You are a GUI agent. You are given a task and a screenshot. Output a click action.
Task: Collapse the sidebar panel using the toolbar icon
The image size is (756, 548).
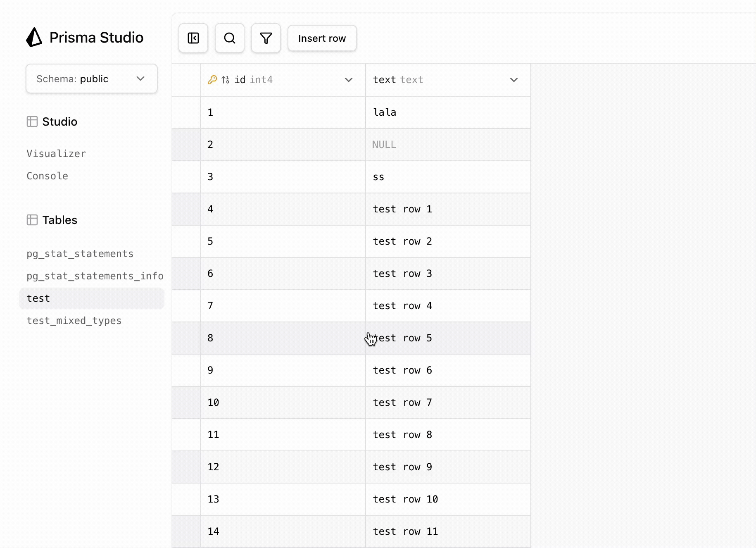193,38
